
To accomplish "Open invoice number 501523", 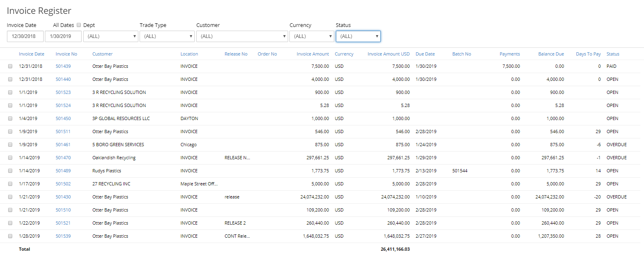I will tap(63, 92).
